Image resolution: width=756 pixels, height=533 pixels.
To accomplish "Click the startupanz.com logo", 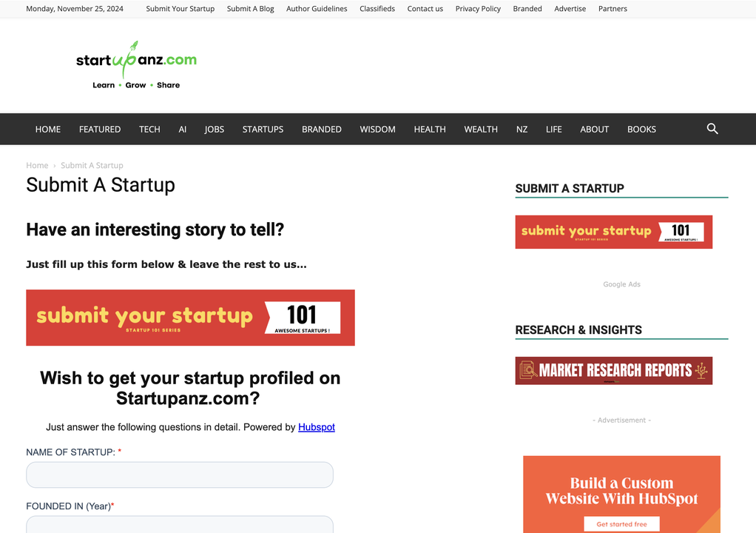I will (136, 66).
